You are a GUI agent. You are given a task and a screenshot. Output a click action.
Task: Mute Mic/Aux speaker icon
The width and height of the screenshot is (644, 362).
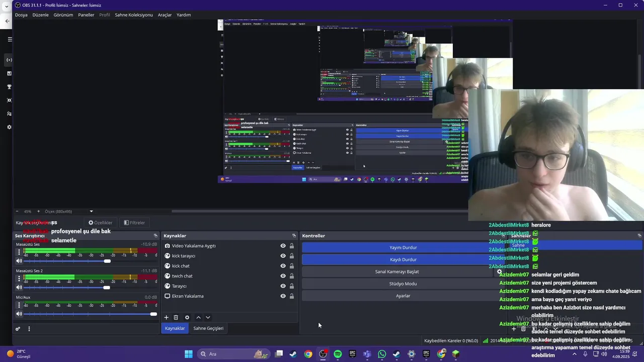(x=19, y=314)
